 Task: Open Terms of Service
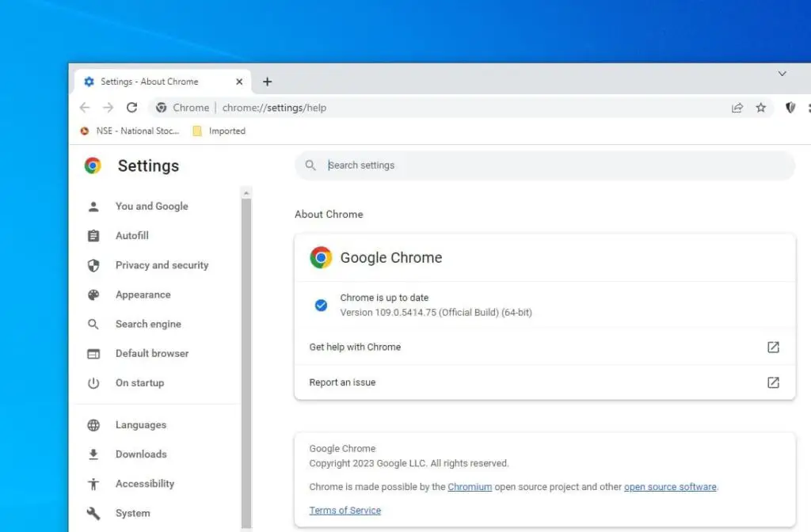(345, 510)
